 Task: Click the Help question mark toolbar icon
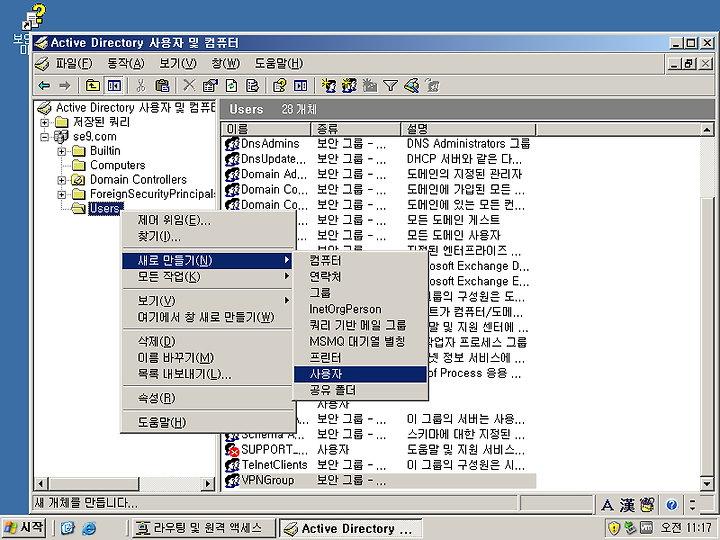(279, 85)
